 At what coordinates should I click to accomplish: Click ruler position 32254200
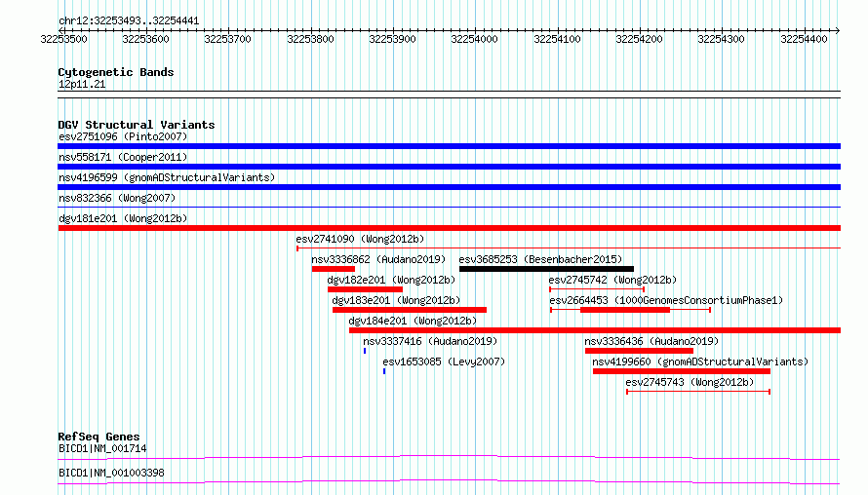pyautogui.click(x=640, y=39)
